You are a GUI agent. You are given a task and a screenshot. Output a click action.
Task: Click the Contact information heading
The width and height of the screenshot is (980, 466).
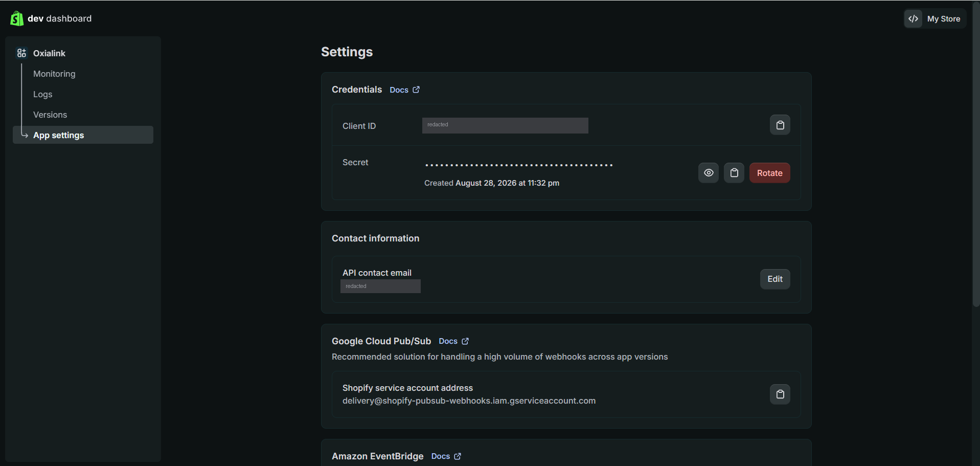point(375,238)
